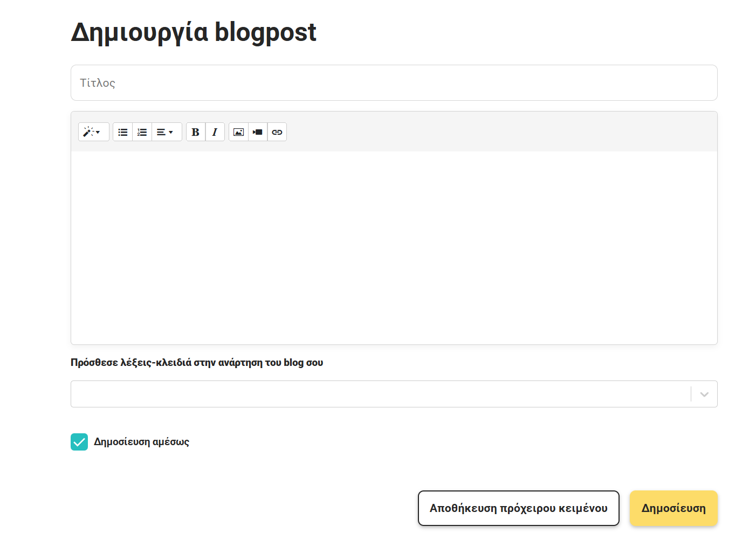Viewport: 756px width, 540px height.
Task: Toggle italic formatting in the editor
Action: [x=215, y=132]
